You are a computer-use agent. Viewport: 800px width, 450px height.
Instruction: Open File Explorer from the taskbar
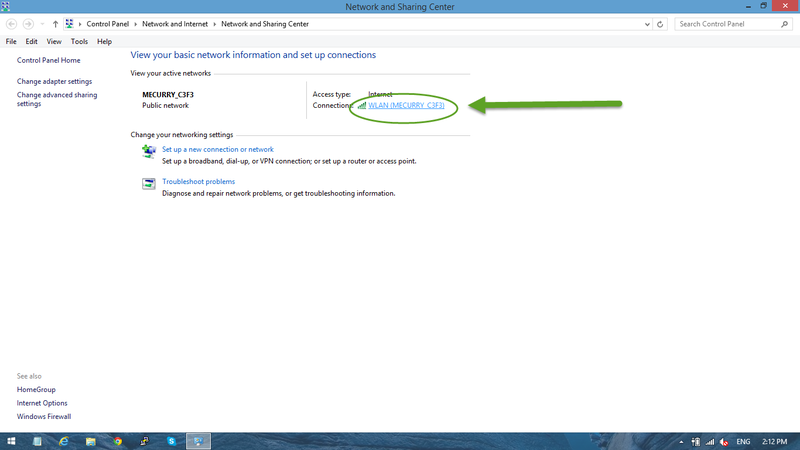click(x=90, y=441)
